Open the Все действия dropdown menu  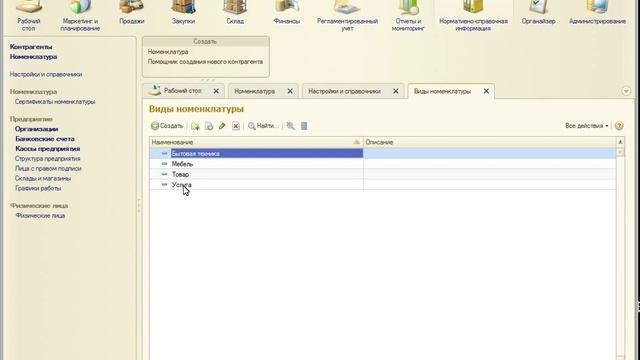tap(587, 126)
